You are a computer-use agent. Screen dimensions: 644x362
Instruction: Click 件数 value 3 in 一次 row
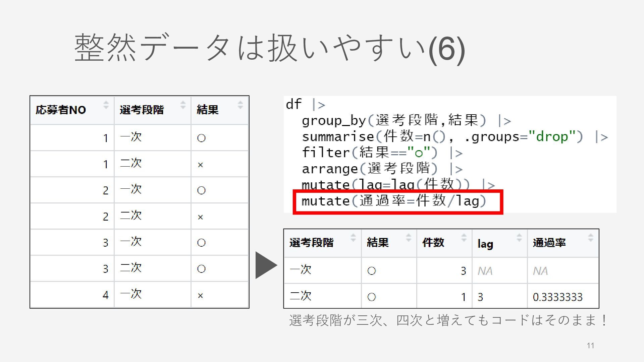tap(463, 271)
